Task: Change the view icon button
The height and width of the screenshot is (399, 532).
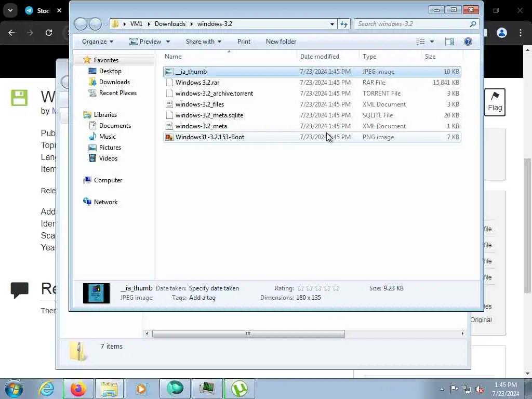Action: pyautogui.click(x=421, y=42)
